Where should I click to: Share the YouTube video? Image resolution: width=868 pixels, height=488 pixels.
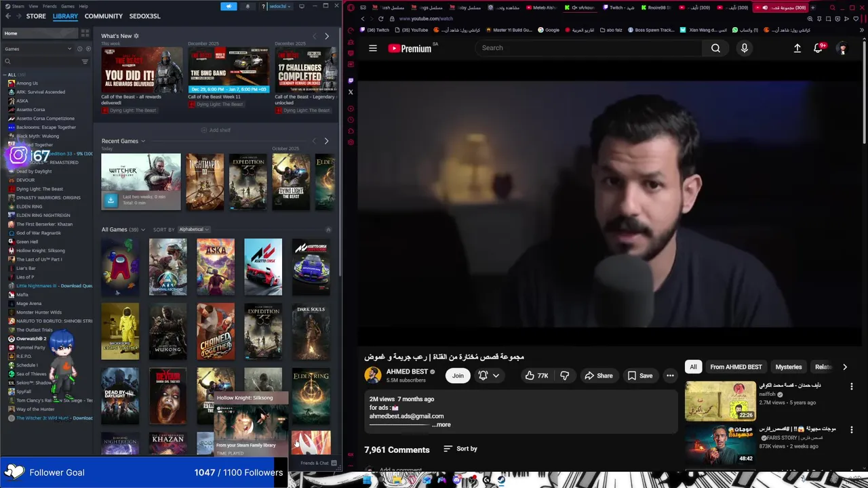(x=599, y=375)
